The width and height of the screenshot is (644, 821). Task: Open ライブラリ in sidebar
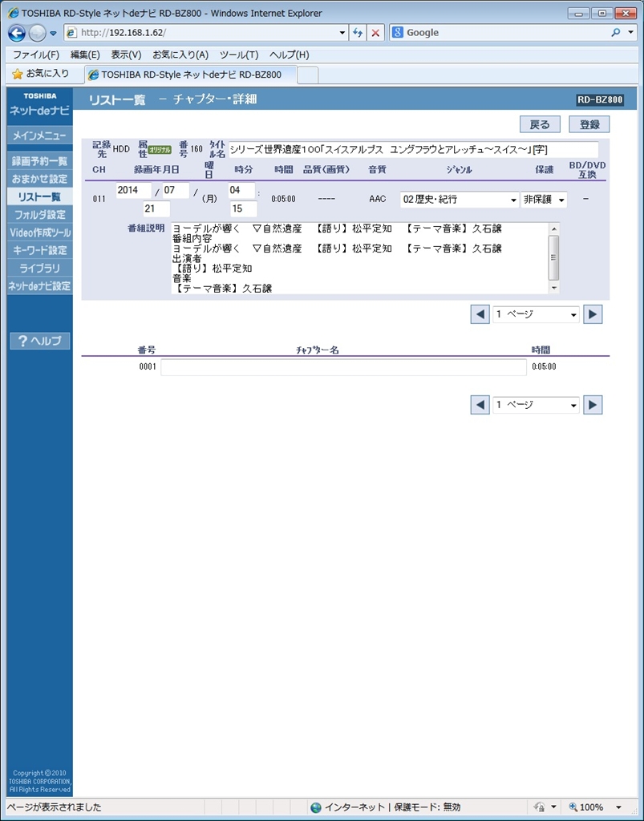[x=40, y=268]
